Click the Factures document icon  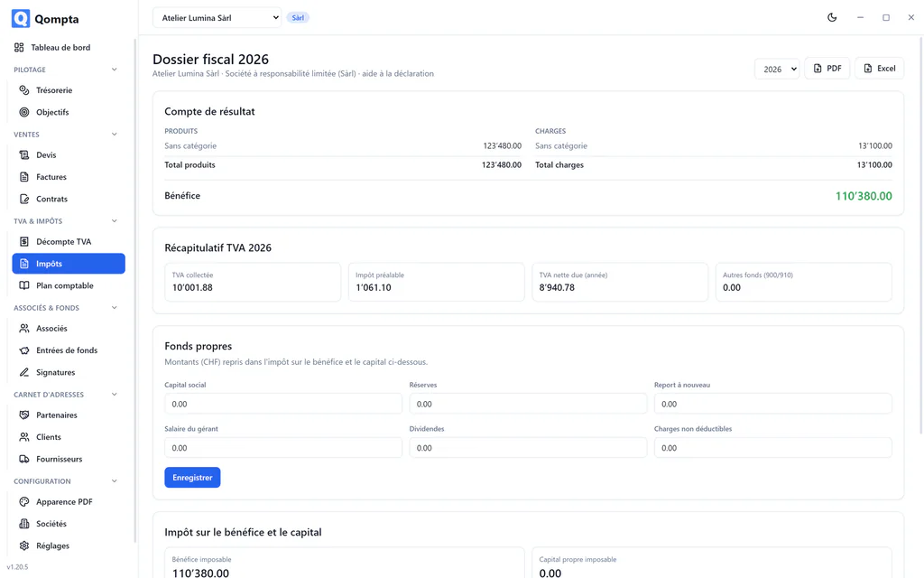click(24, 177)
